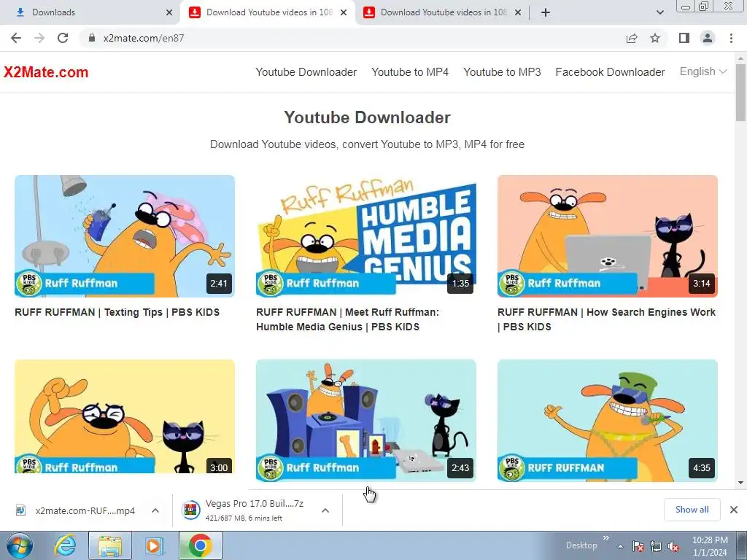Open the search tabs chevron
Image resolution: width=747 pixels, height=560 pixels.
[x=659, y=12]
